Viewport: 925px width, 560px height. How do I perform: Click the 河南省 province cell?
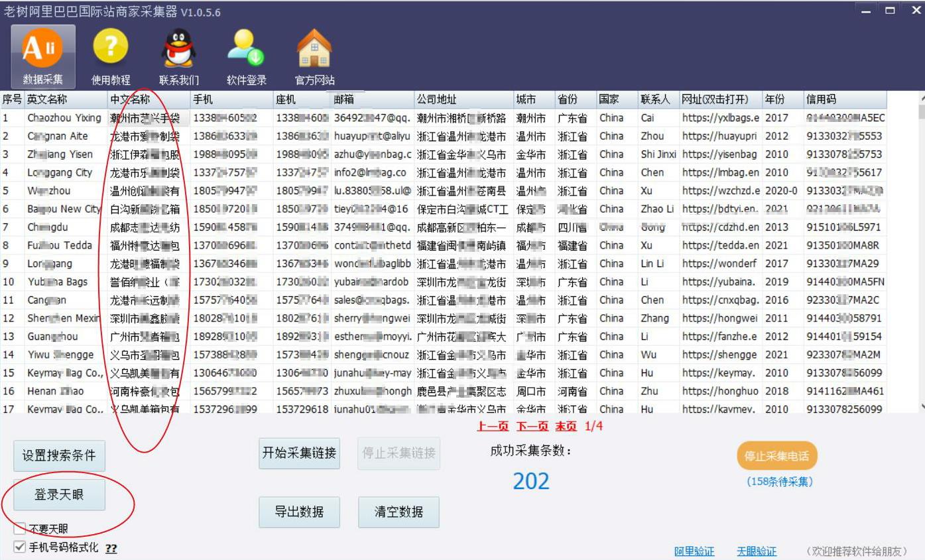[x=576, y=391]
